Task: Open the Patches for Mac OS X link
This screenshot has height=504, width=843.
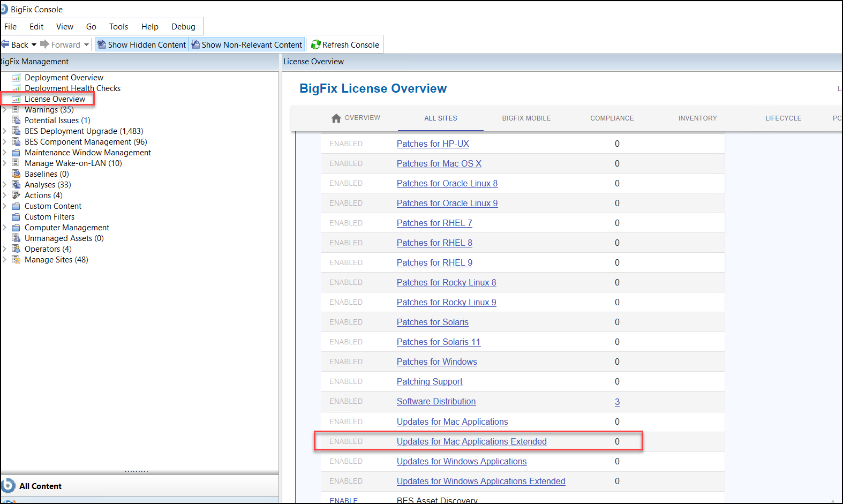Action: point(439,163)
